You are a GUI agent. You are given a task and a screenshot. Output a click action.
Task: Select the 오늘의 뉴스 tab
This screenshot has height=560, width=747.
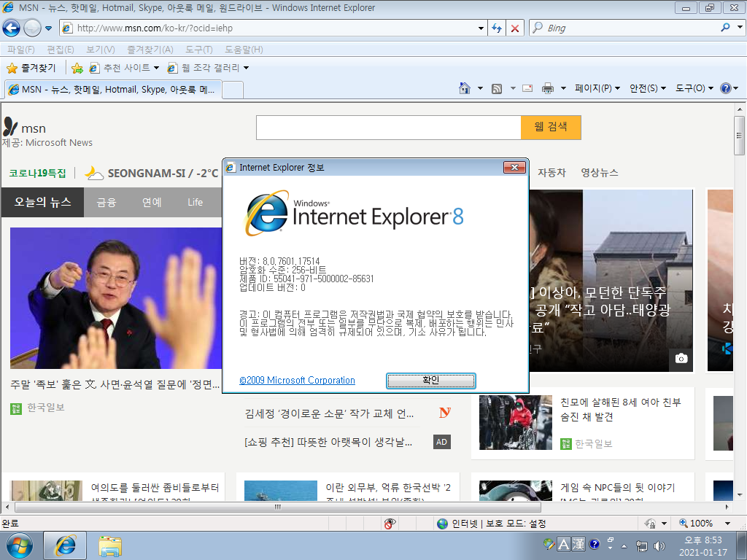42,203
